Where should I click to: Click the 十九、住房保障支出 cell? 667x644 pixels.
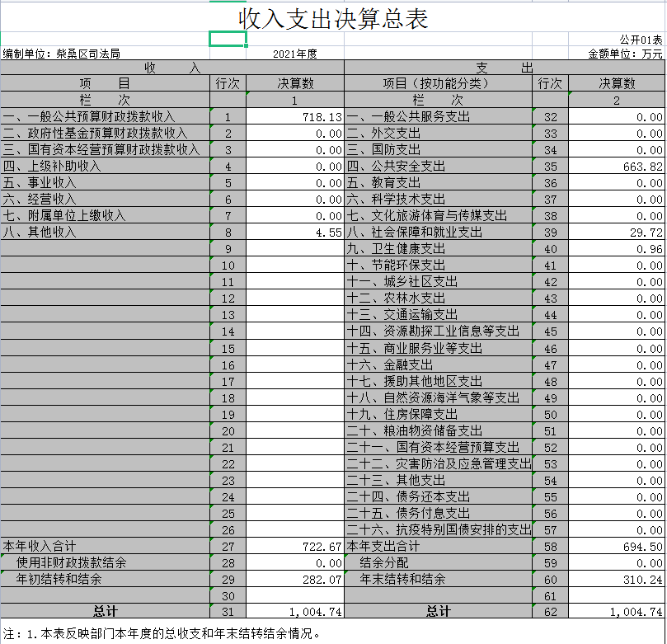tap(402, 414)
